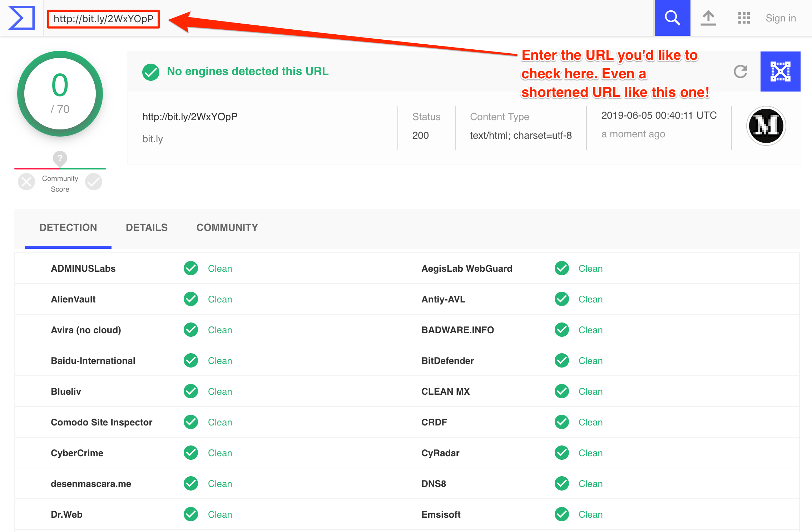Click the desenmascara.me check icon

[191, 483]
